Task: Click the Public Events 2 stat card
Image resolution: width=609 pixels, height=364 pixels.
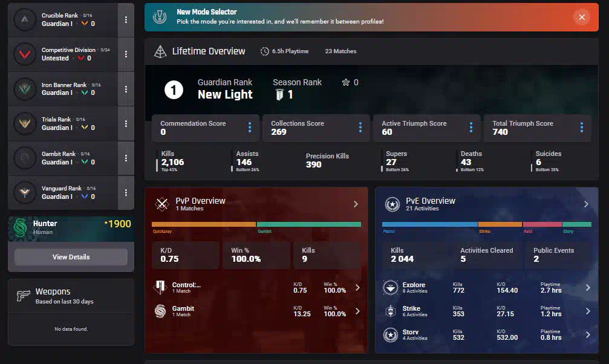Action: (558, 255)
